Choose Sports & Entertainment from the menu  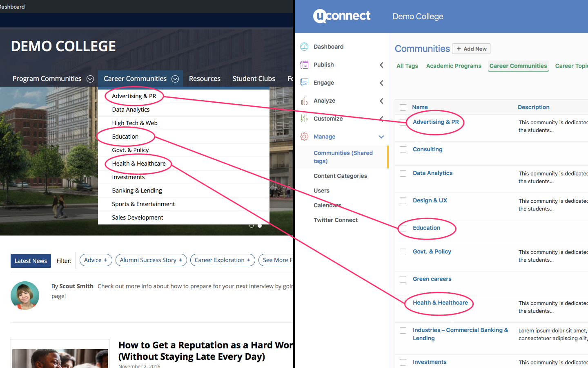pyautogui.click(x=143, y=204)
